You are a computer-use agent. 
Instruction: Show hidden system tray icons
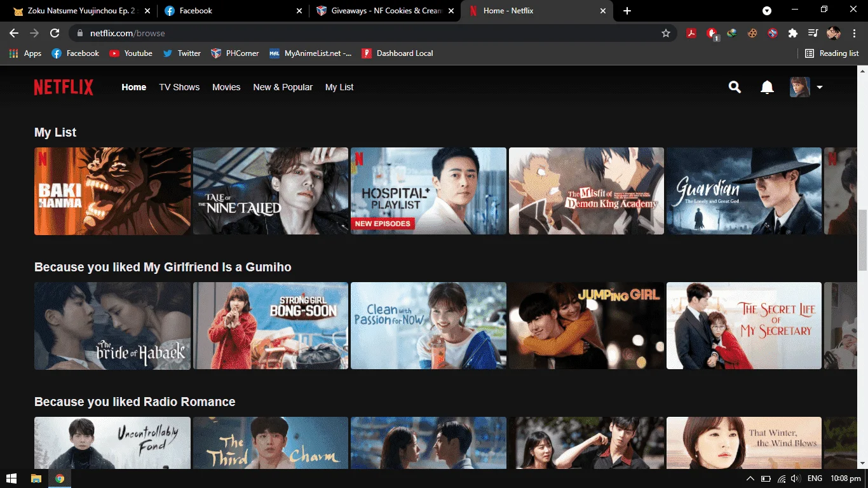tap(750, 478)
